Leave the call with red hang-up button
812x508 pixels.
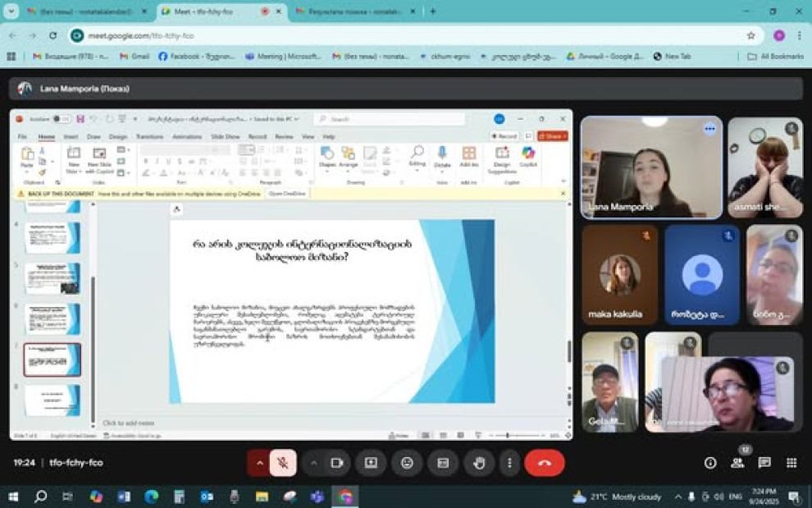point(544,463)
